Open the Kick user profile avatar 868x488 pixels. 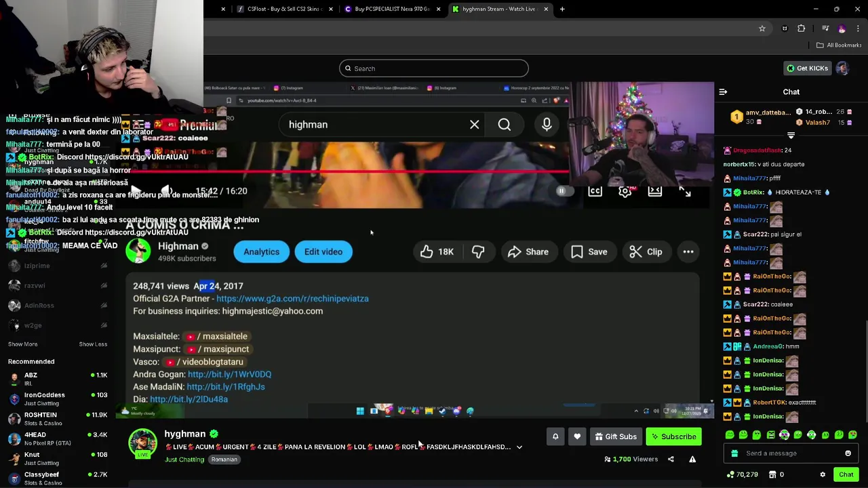pyautogui.click(x=842, y=68)
